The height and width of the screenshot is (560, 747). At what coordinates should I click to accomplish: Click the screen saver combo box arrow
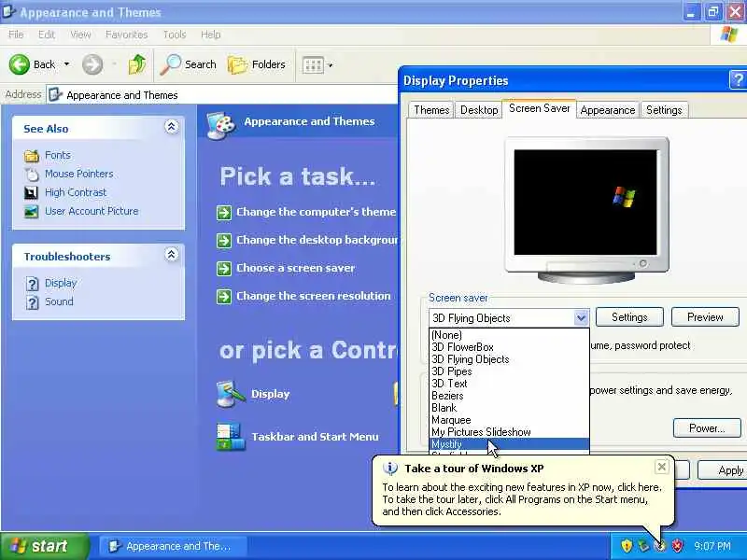[x=581, y=317]
